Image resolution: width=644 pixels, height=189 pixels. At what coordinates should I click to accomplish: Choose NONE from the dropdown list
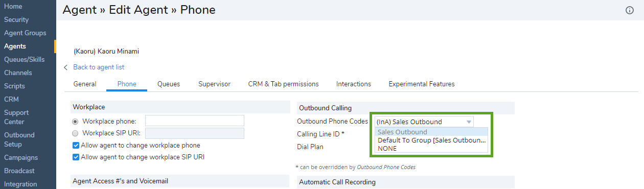pos(431,148)
